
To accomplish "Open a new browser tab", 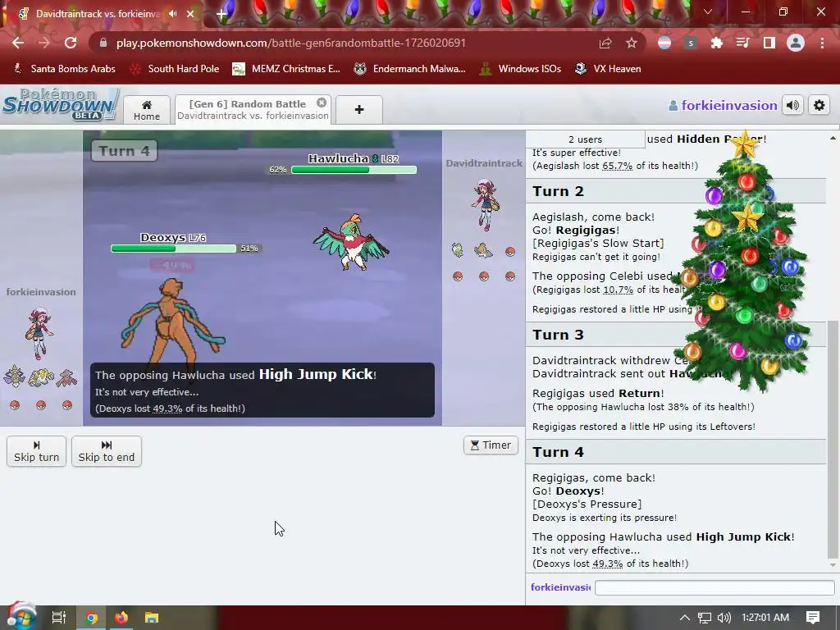I will coord(221,14).
